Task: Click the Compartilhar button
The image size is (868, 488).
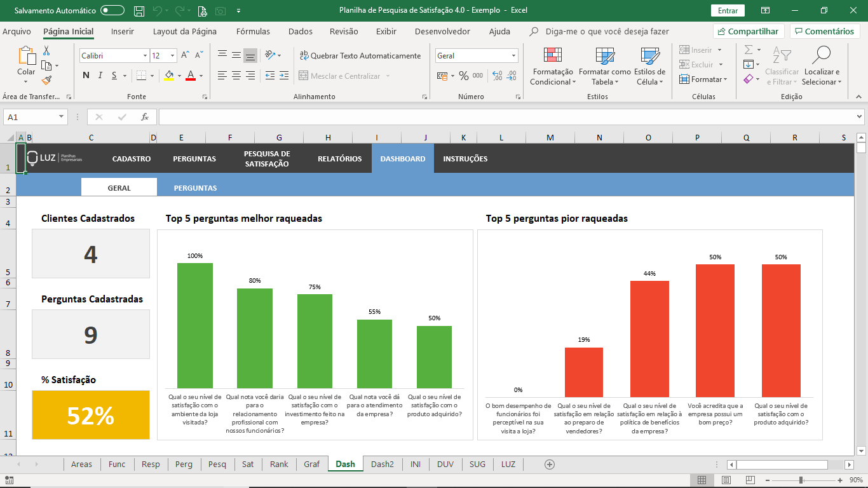Action: [749, 32]
